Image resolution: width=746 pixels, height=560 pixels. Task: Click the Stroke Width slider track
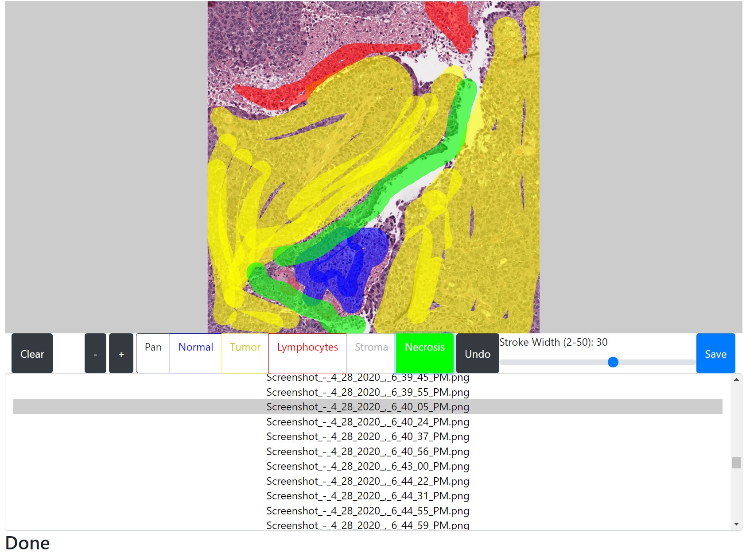coord(598,362)
